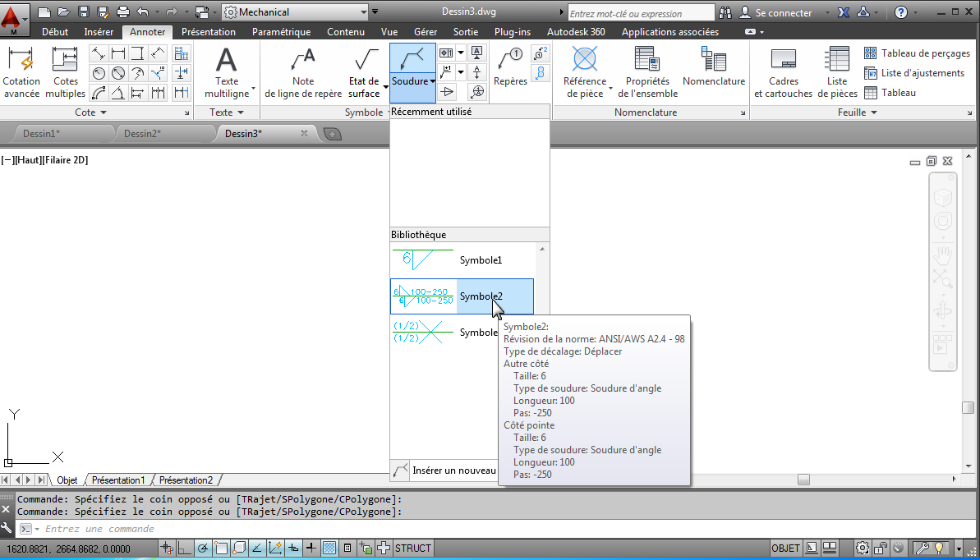980x560 pixels.
Task: Open the Dessin1* drawing tab
Action: click(41, 134)
